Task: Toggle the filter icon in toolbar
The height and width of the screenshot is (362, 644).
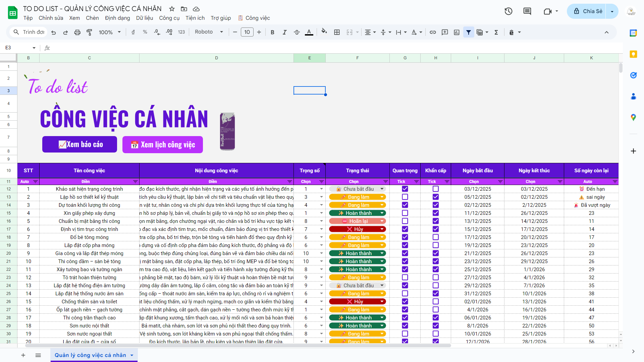Action: tap(468, 32)
